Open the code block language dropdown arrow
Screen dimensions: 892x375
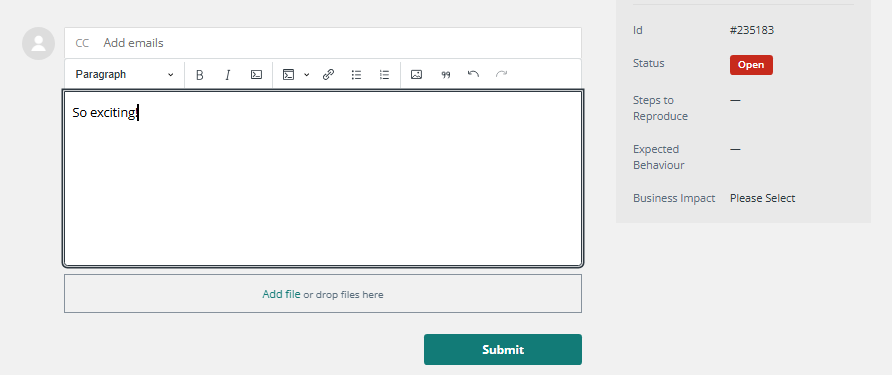(307, 75)
